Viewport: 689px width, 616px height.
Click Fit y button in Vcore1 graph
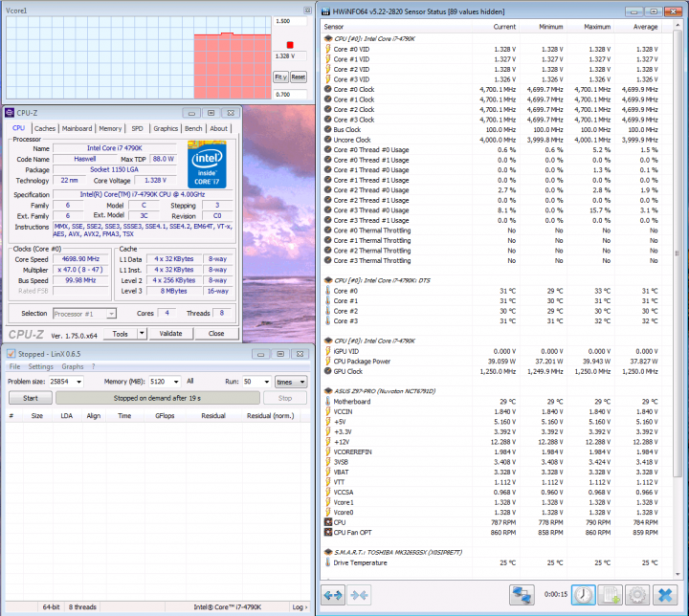click(x=280, y=77)
